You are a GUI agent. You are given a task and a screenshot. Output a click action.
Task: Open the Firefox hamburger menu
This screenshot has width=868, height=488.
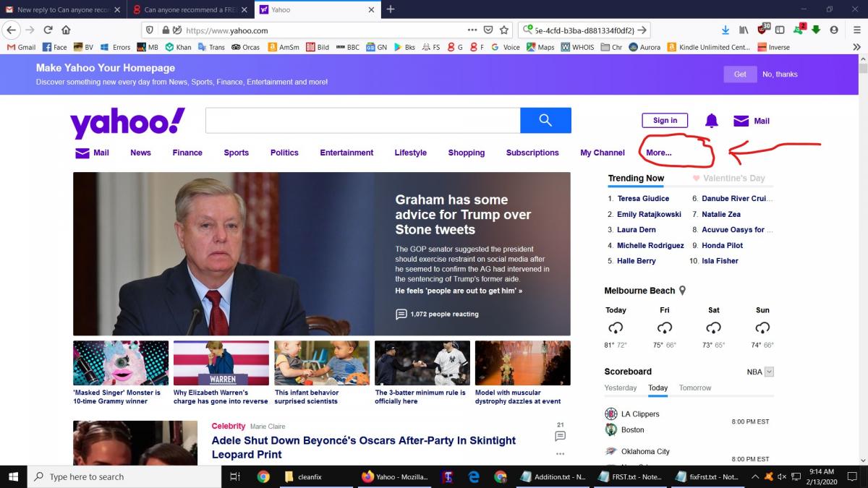pyautogui.click(x=857, y=30)
